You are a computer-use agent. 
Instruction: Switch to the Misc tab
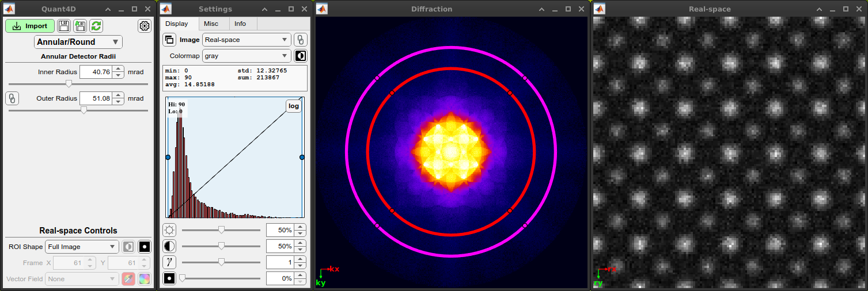(211, 24)
